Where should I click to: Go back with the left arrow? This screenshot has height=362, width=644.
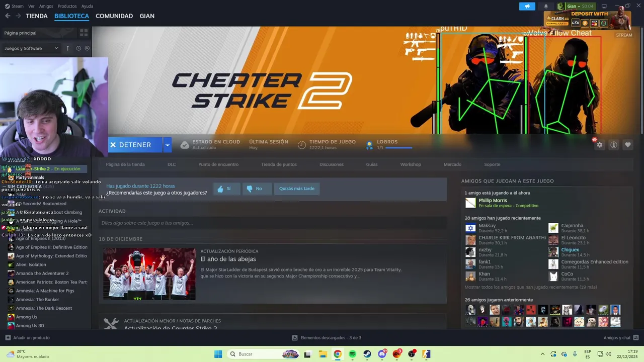8,16
